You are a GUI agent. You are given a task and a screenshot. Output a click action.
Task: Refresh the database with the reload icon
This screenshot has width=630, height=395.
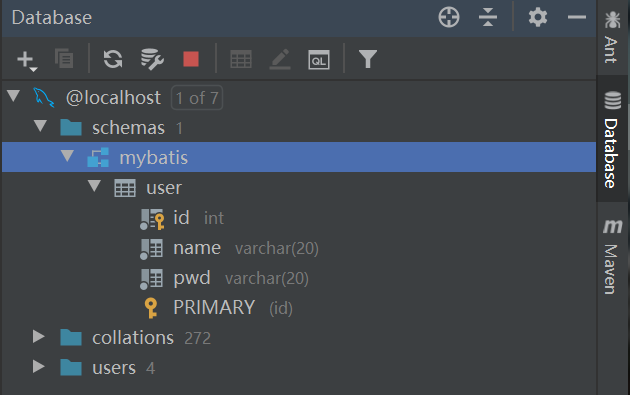[113, 59]
